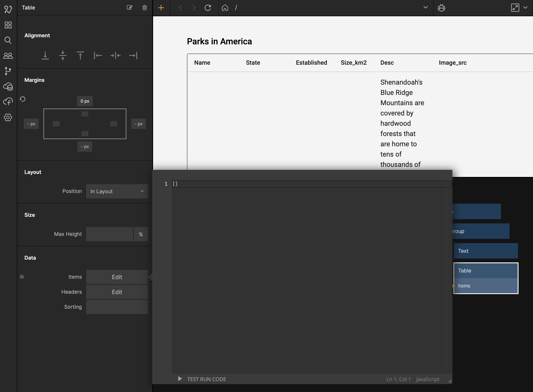
Task: Click the plus add component icon
Action: click(x=161, y=8)
